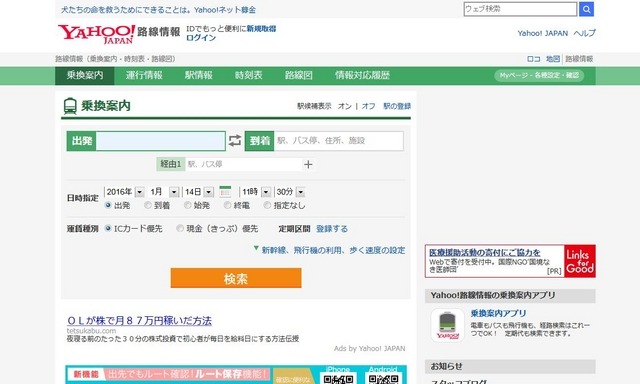
Task: Open the 医療援助活動の寄付にご協力を ad link
Action: coord(484,253)
